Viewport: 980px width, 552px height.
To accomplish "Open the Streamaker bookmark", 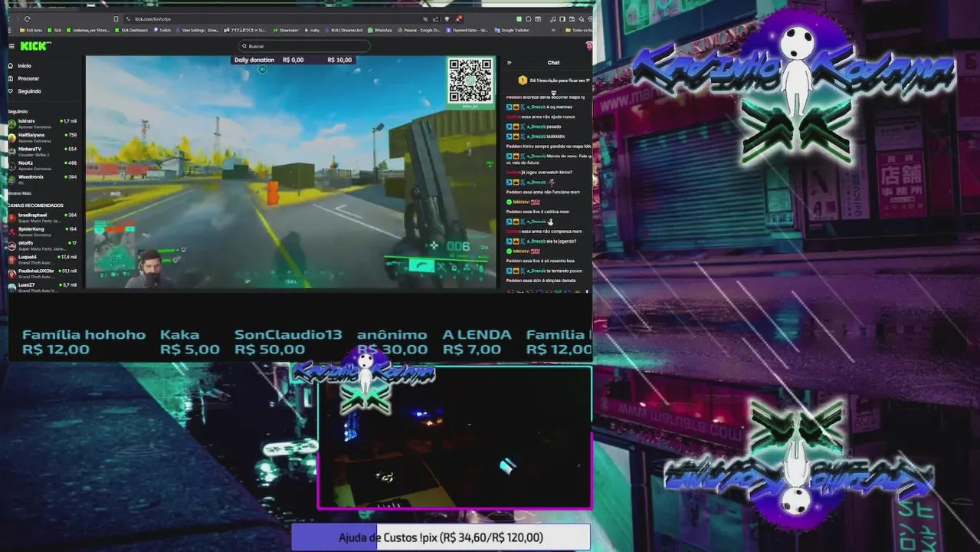I will pos(287,30).
